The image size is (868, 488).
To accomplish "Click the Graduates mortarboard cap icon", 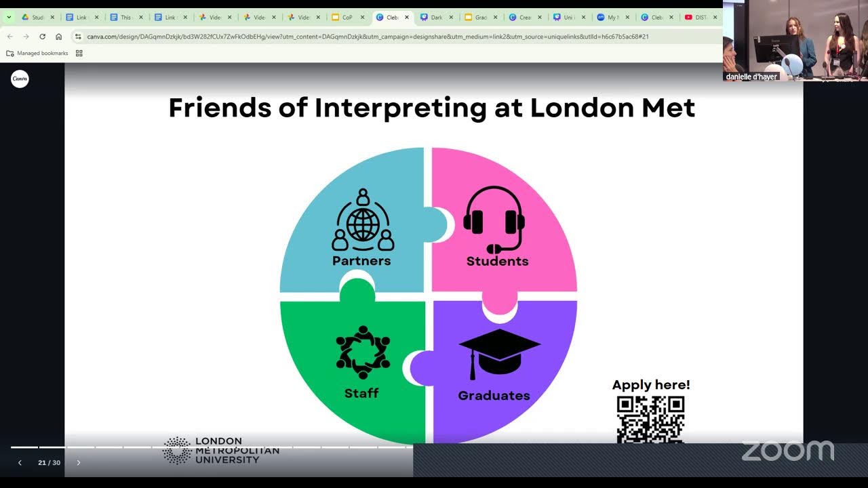I will click(500, 354).
